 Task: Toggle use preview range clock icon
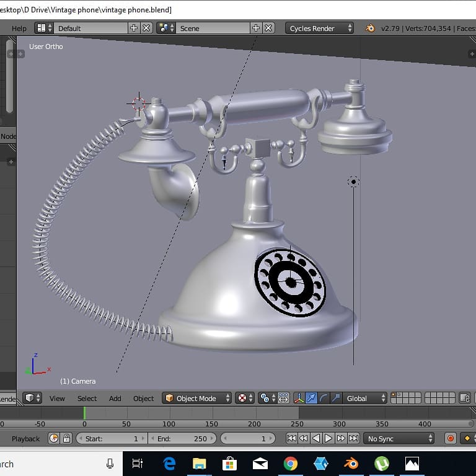pyautogui.click(x=54, y=438)
